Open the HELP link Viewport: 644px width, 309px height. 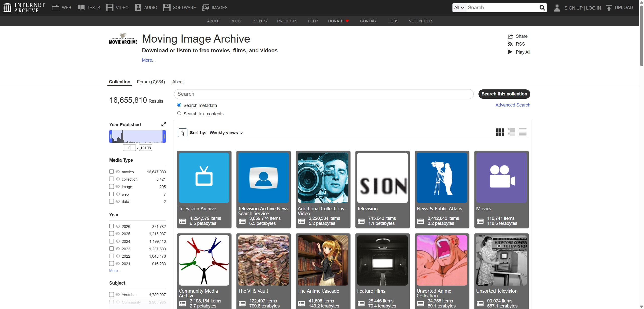point(313,21)
